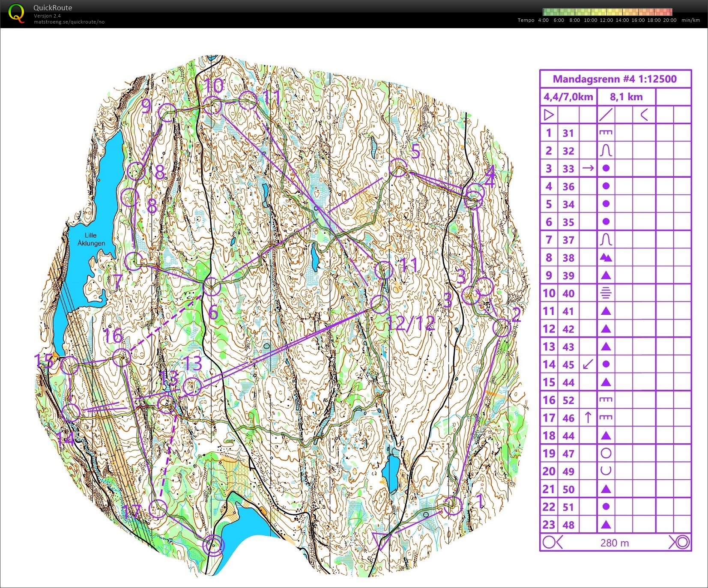The height and width of the screenshot is (588, 708).
Task: Click the diagonal arrow symbol in row 14
Action: (588, 364)
